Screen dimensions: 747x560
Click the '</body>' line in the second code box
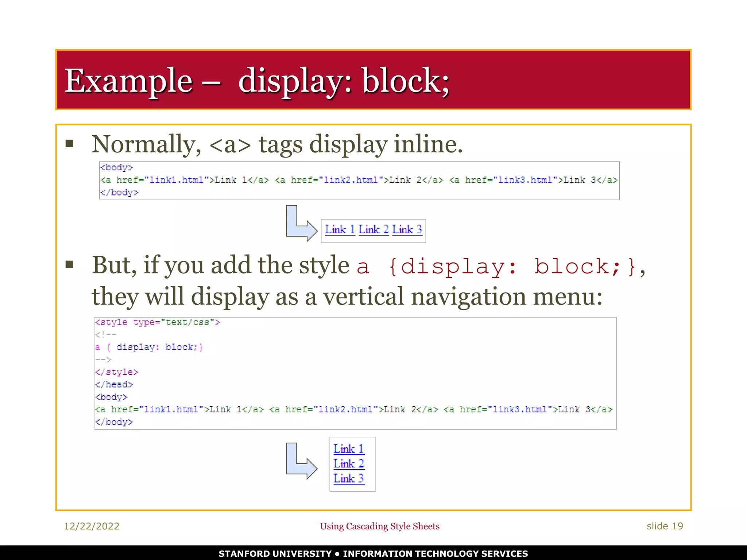(114, 422)
